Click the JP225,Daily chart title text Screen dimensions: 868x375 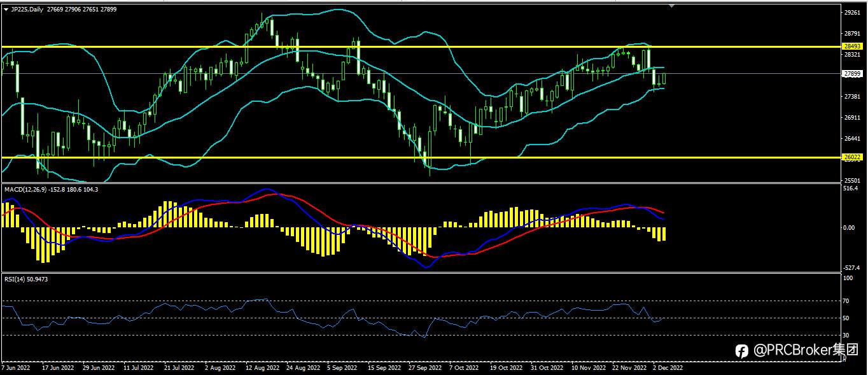(27, 9)
